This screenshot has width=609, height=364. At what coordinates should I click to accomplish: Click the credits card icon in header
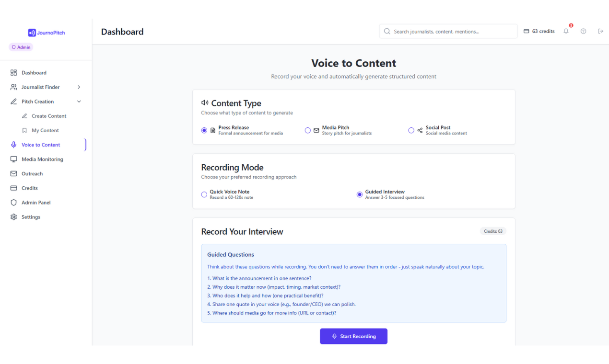(527, 32)
